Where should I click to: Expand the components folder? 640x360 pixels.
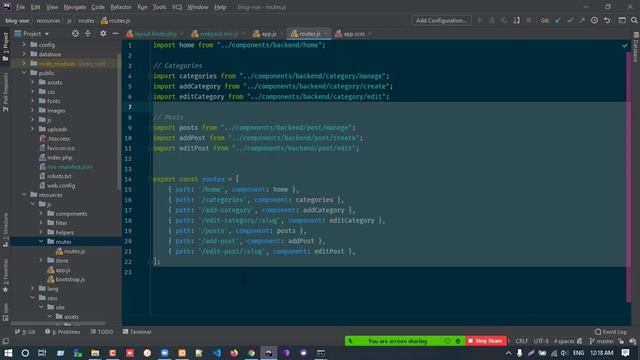point(41,213)
